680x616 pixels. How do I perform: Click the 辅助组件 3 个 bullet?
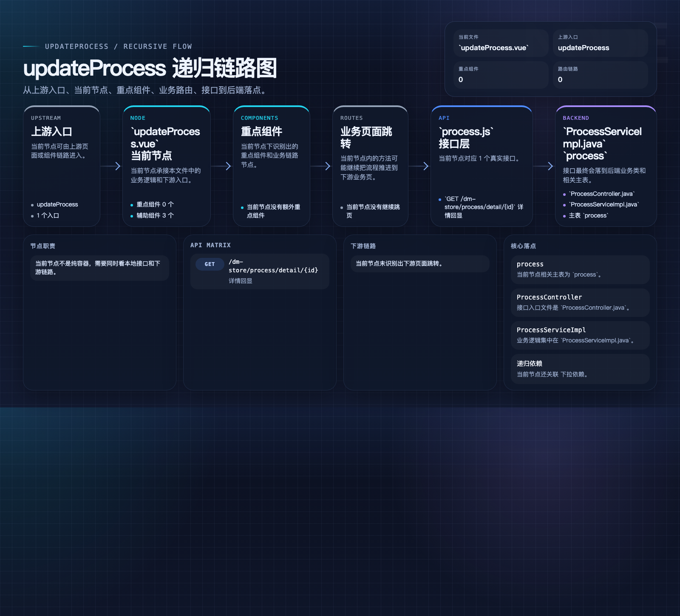pyautogui.click(x=155, y=215)
